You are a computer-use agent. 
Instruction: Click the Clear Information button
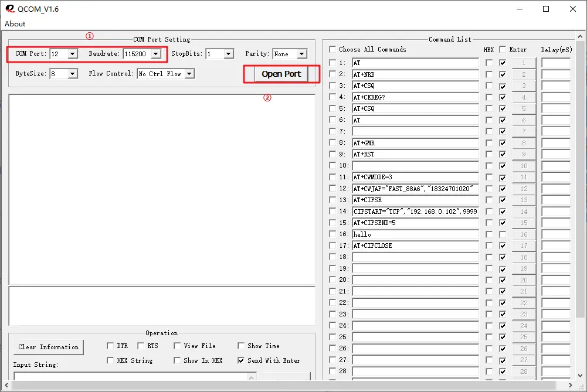tap(49, 347)
